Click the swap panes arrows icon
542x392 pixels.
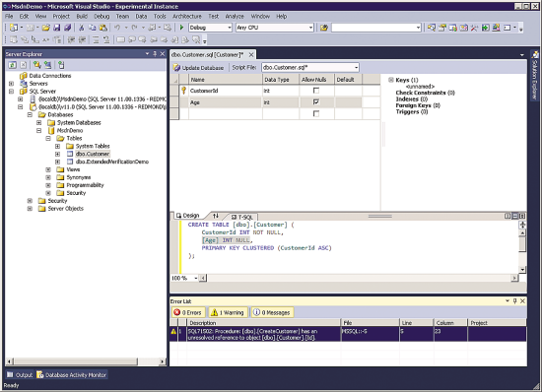click(216, 216)
